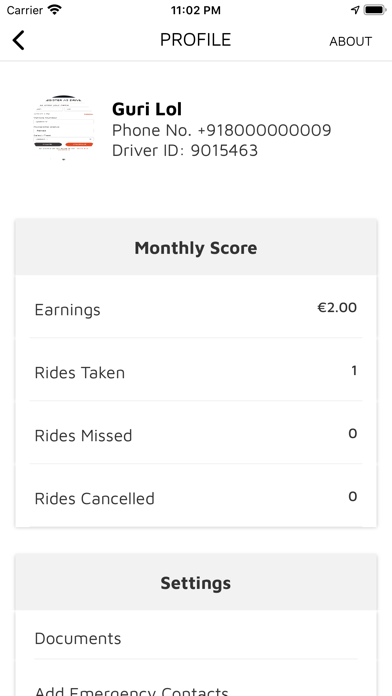Screen dimensions: 392x696
Task: Select the Rides Cancelled row
Action: pos(196,496)
